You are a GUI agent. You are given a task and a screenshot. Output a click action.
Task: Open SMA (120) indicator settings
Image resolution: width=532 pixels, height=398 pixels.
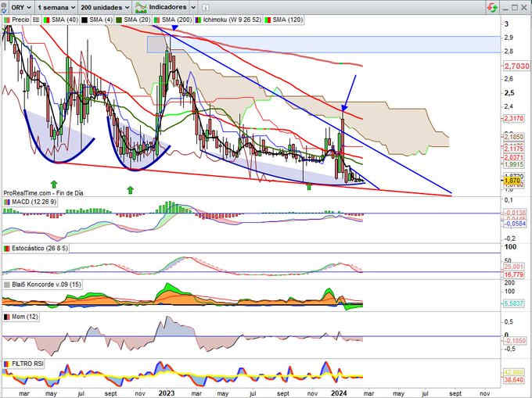point(284,20)
